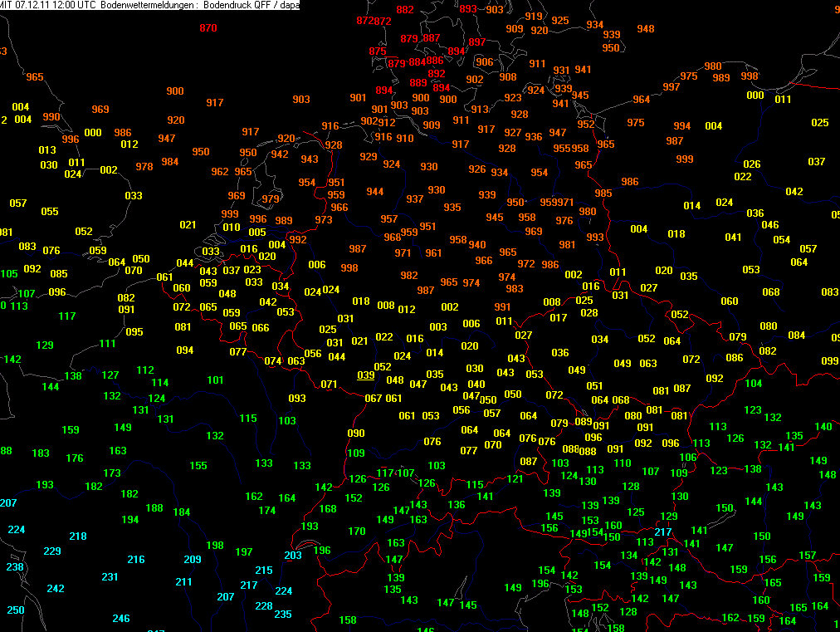
Task: Select the cyan 229 station reading
Action: 52,551
